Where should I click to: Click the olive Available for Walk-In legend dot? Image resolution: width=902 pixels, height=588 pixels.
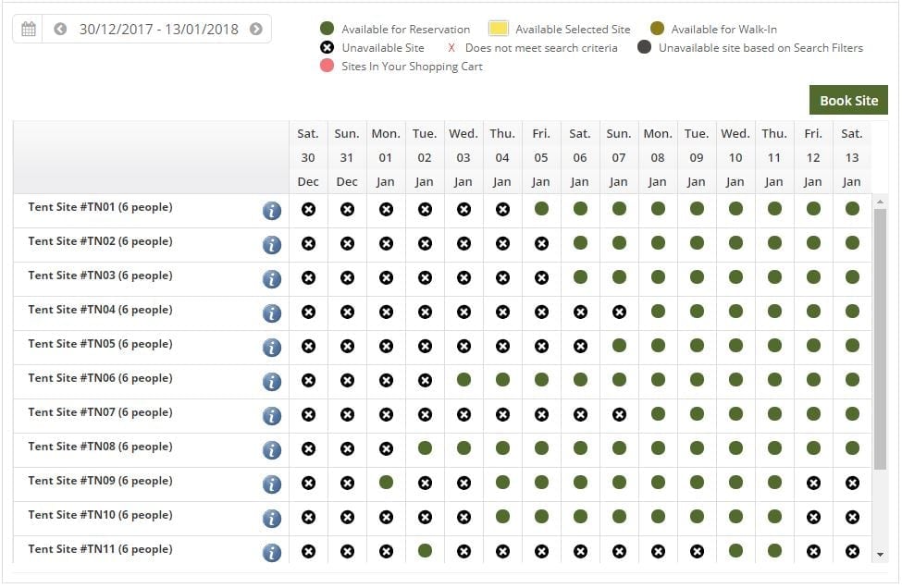pos(657,28)
